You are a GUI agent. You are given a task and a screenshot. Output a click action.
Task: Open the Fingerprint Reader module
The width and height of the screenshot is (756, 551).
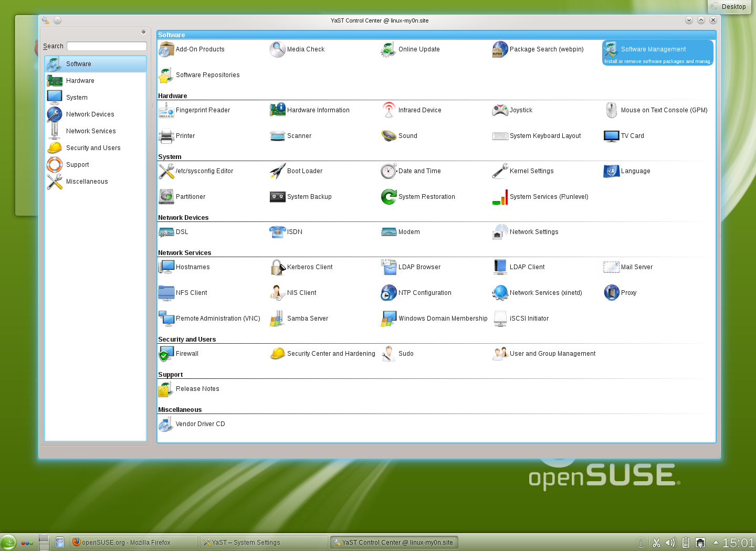(194, 110)
